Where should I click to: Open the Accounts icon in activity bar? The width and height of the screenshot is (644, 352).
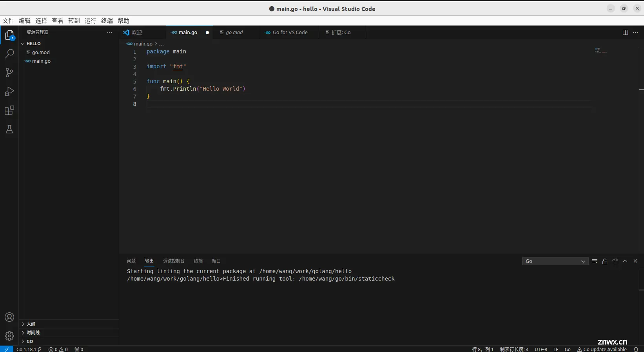point(9,317)
